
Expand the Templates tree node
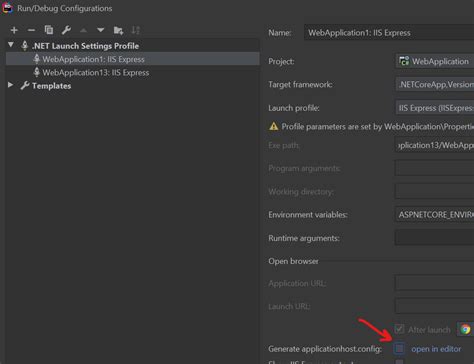coord(11,85)
